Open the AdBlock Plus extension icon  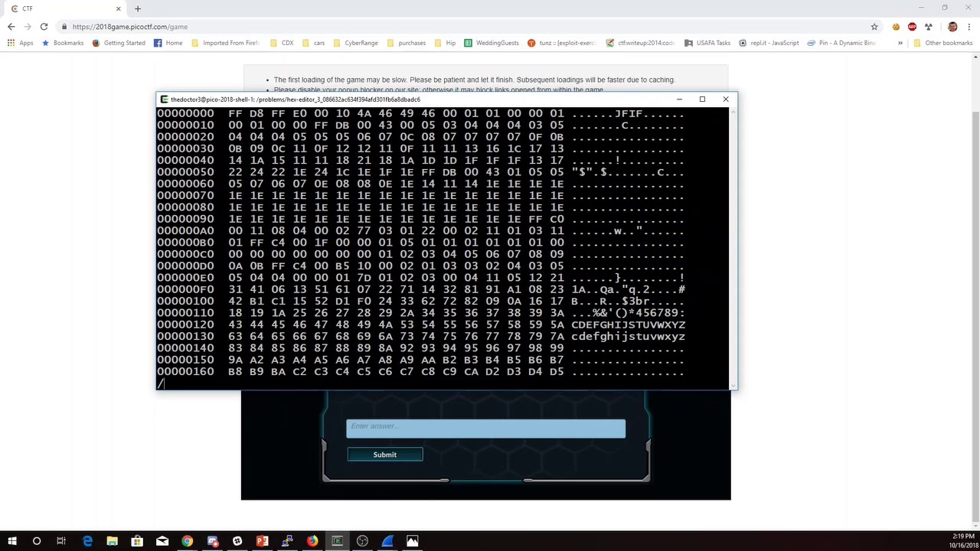(x=912, y=27)
